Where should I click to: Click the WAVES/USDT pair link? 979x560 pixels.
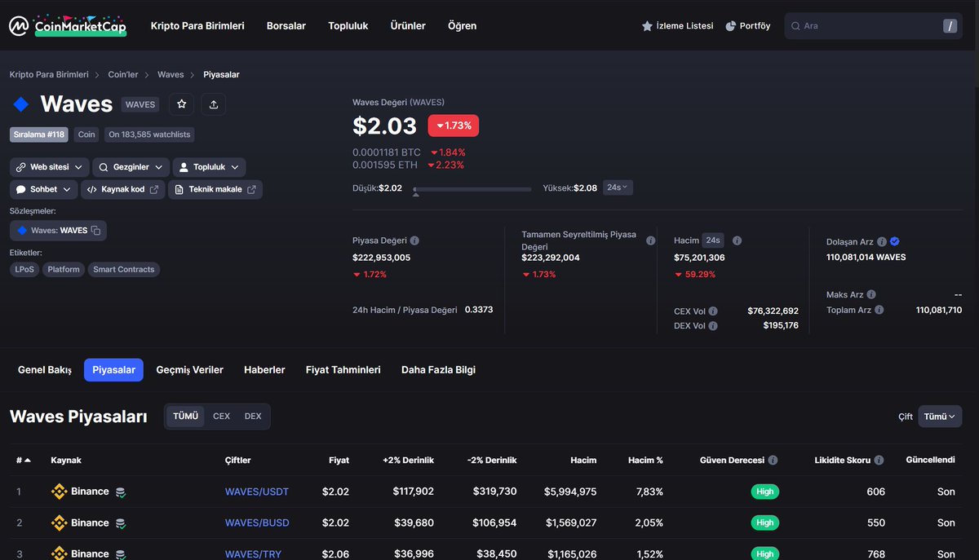coord(257,492)
